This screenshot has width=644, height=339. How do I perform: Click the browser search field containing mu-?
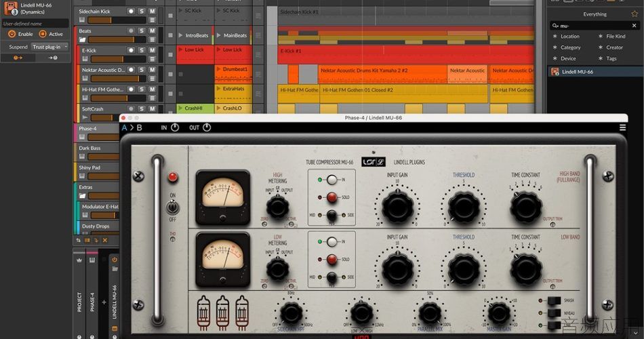tap(595, 26)
